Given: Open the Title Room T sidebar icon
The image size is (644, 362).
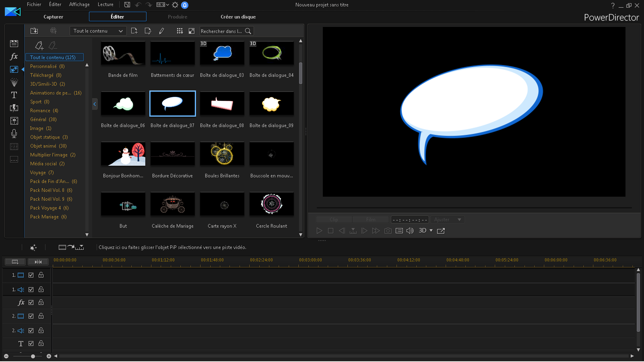Looking at the screenshot, I should 14,95.
